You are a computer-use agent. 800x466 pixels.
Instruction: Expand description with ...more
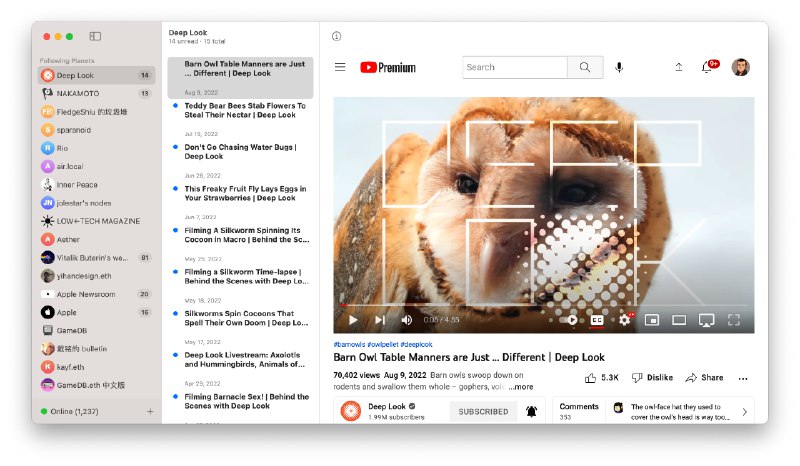(521, 386)
